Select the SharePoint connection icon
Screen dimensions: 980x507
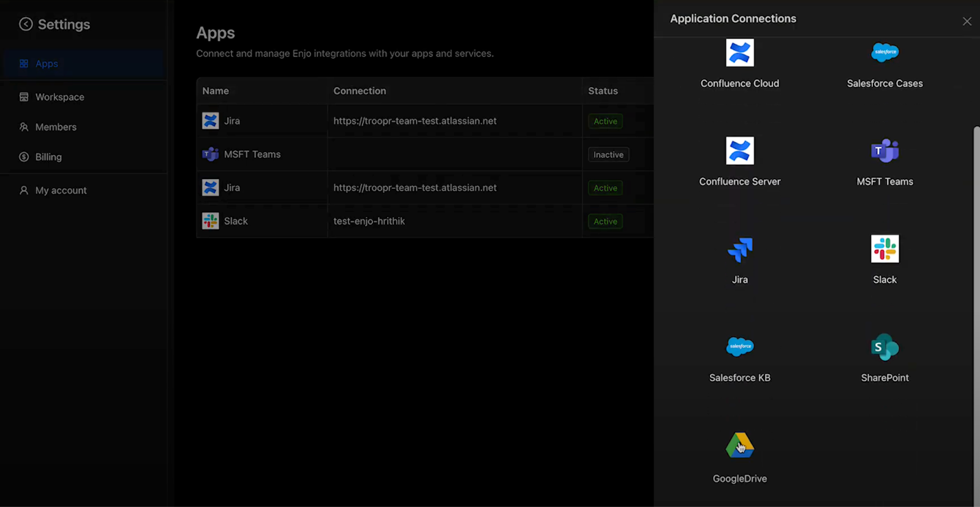pyautogui.click(x=885, y=347)
